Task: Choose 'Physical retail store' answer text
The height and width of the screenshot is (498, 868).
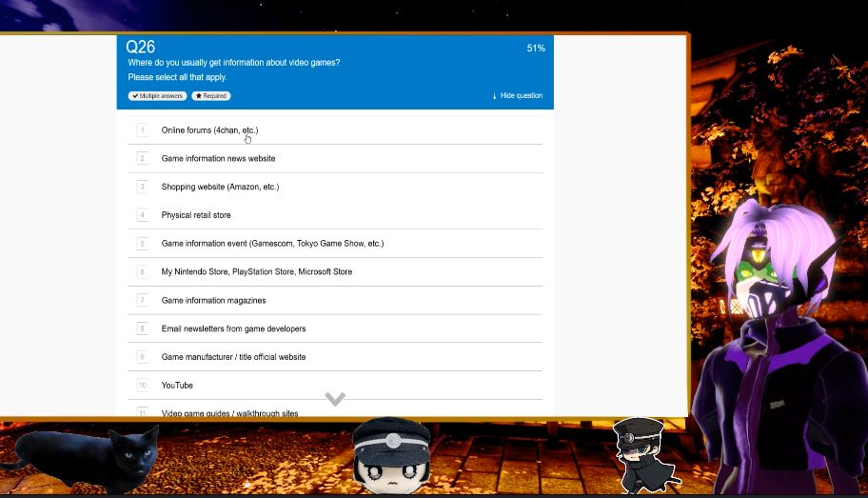Action: tap(196, 215)
